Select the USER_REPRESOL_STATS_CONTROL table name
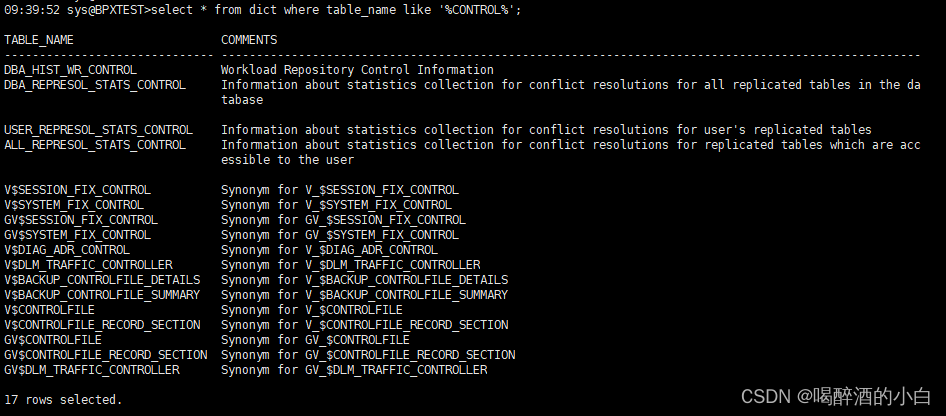This screenshot has width=946, height=416. [x=98, y=130]
